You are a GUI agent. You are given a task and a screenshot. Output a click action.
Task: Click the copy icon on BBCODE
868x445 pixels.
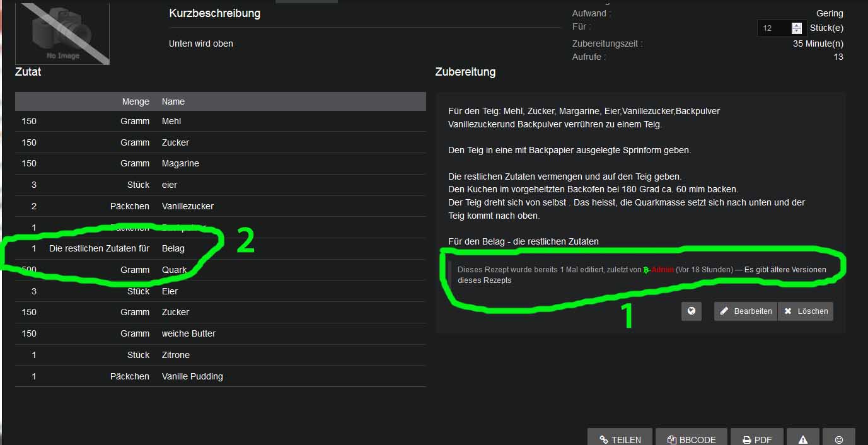click(672, 440)
